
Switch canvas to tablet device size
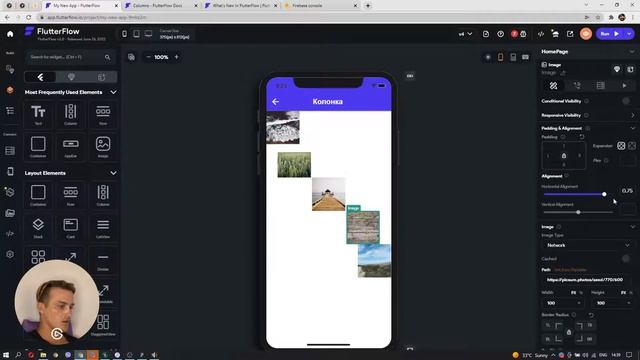coord(136,34)
